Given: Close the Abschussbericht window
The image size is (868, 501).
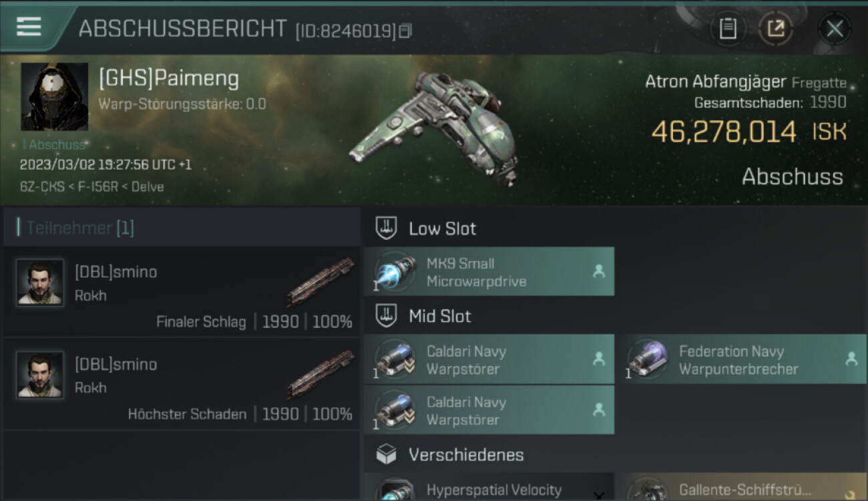Looking at the screenshot, I should 835,29.
